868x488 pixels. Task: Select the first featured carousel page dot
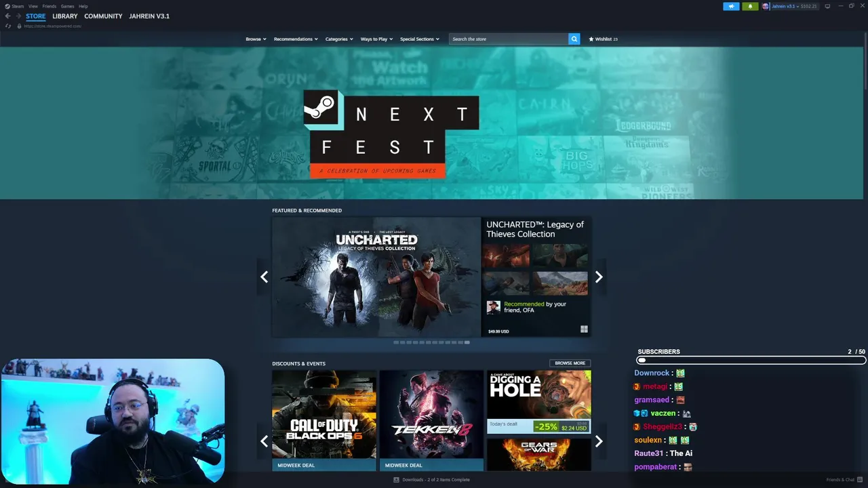point(396,342)
